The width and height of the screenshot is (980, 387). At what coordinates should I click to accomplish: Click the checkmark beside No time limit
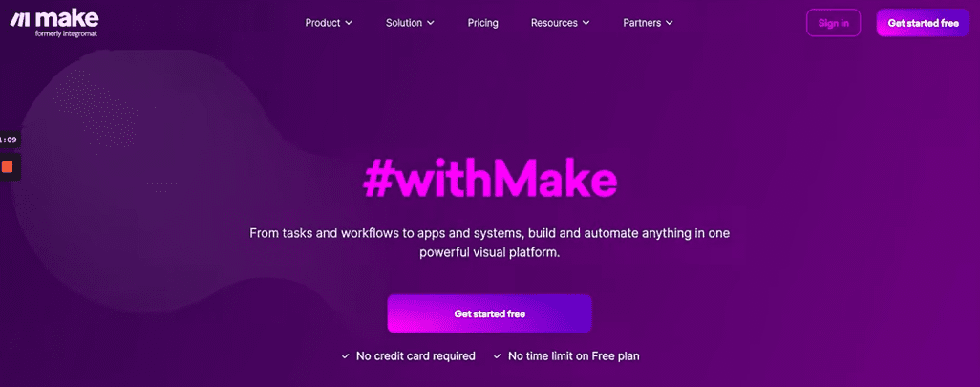coord(498,357)
